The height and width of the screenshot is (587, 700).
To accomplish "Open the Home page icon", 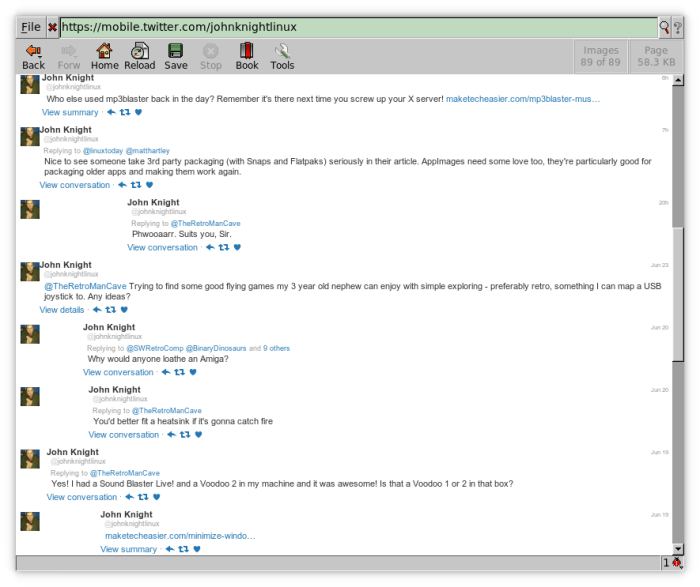I will click(104, 57).
